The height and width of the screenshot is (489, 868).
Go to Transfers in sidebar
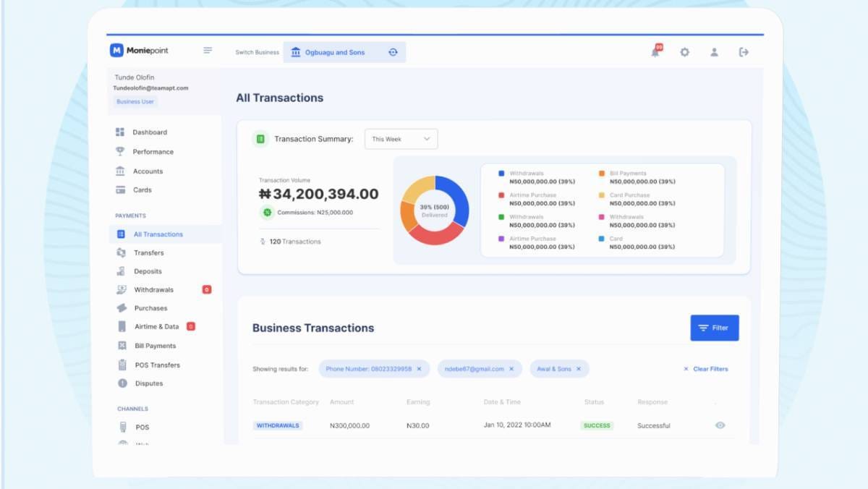click(x=148, y=252)
